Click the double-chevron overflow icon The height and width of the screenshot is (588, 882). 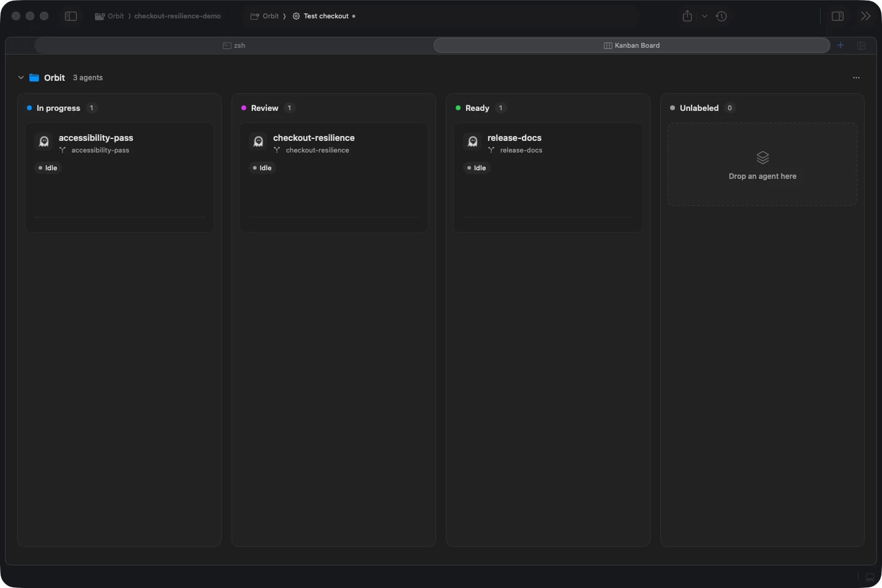[x=865, y=16]
